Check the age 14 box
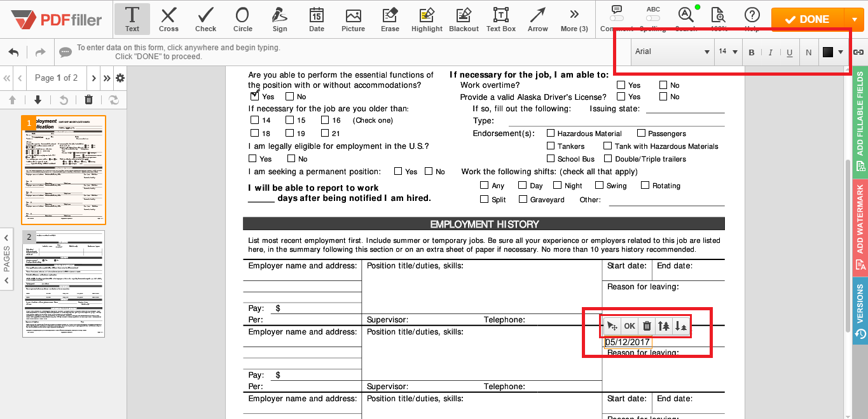Viewport: 868px width, 419px height. pyautogui.click(x=254, y=120)
